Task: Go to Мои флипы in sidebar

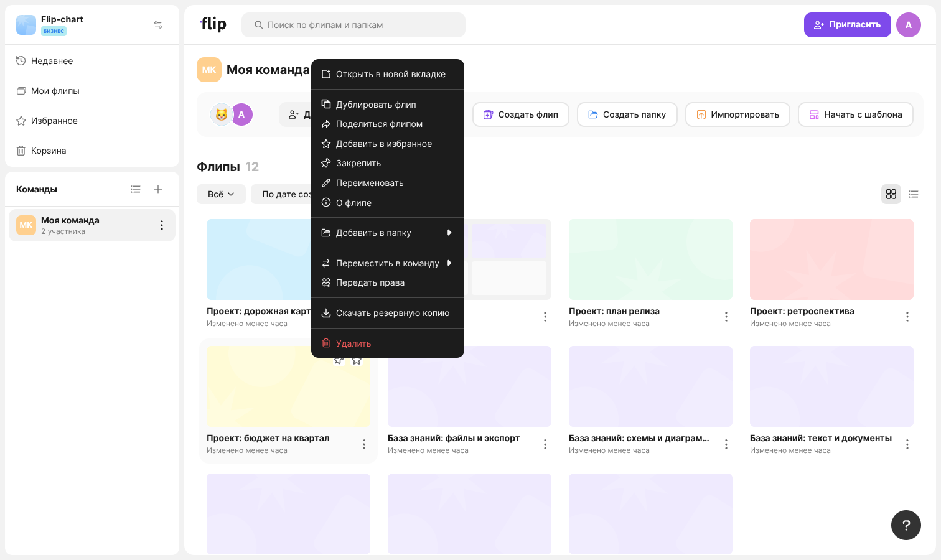Action: tap(92, 91)
